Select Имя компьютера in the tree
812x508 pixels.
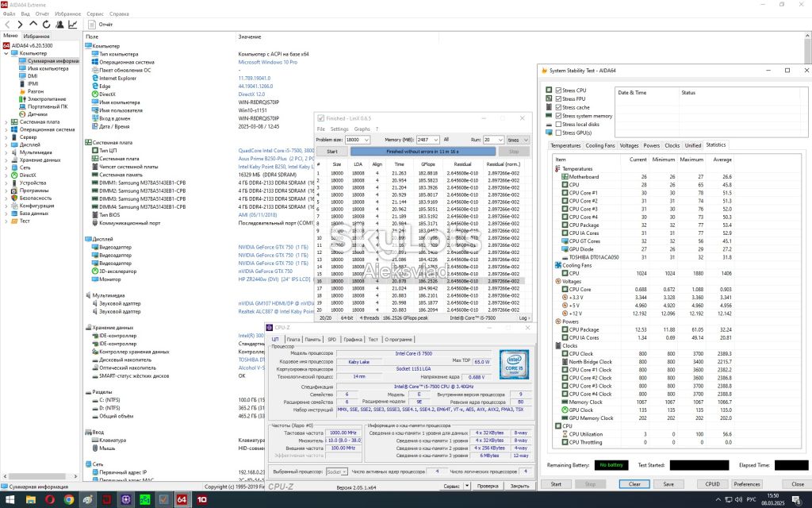[x=48, y=68]
